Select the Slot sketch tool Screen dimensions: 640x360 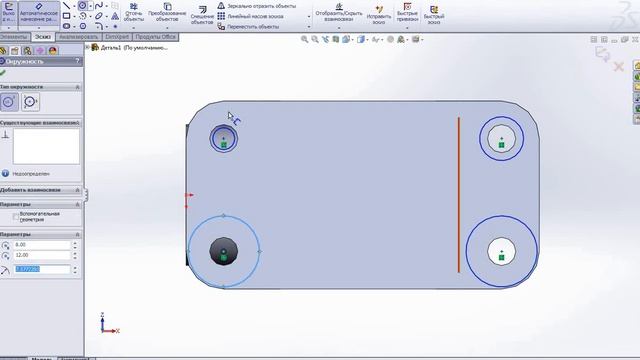(66, 26)
